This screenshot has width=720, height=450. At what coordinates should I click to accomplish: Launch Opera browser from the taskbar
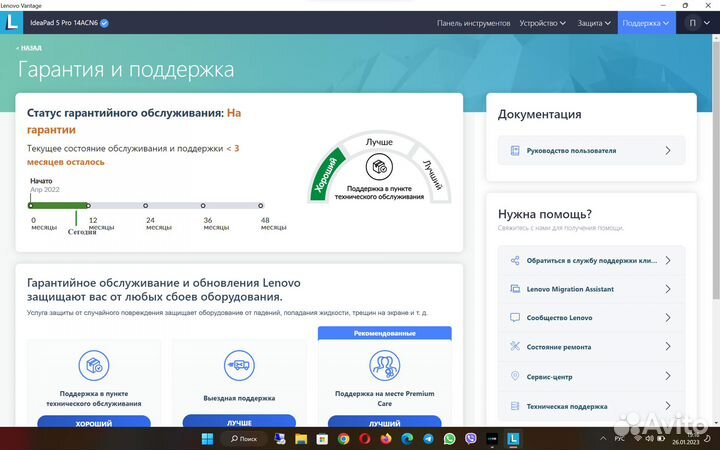(365, 439)
